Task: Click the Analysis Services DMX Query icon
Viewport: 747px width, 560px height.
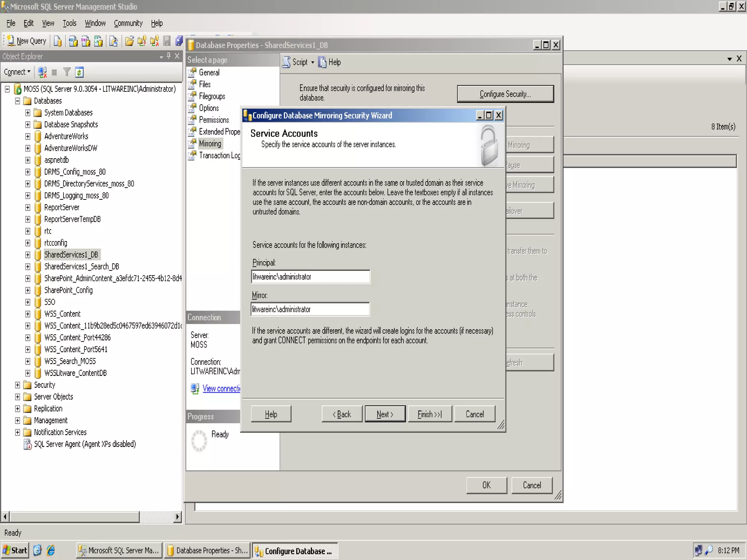Action: coord(86,41)
